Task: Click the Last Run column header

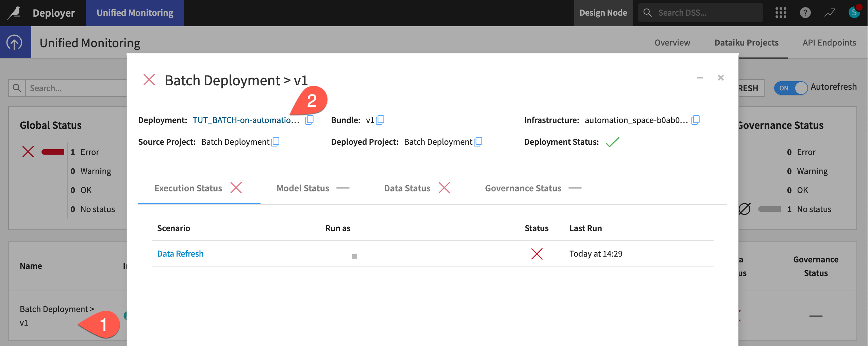Action: [585, 228]
